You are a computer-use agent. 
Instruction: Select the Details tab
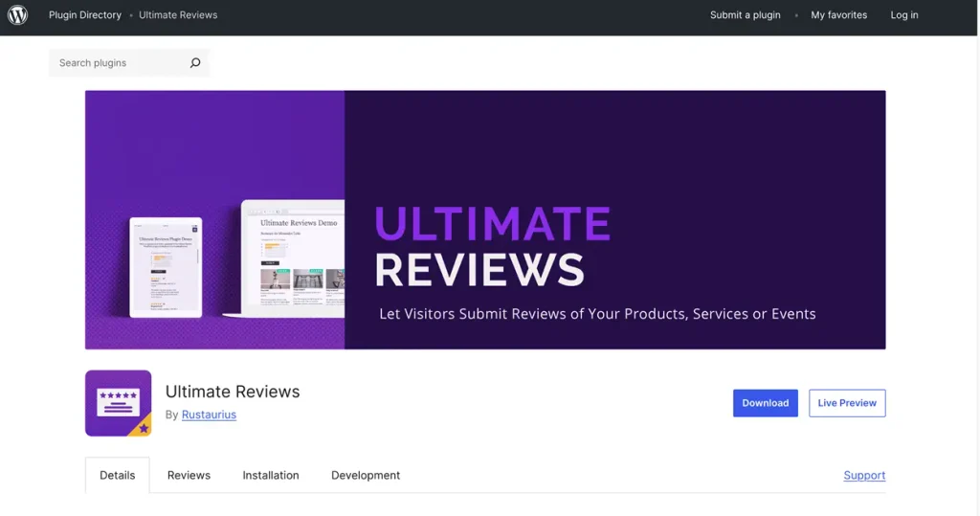pyautogui.click(x=118, y=476)
